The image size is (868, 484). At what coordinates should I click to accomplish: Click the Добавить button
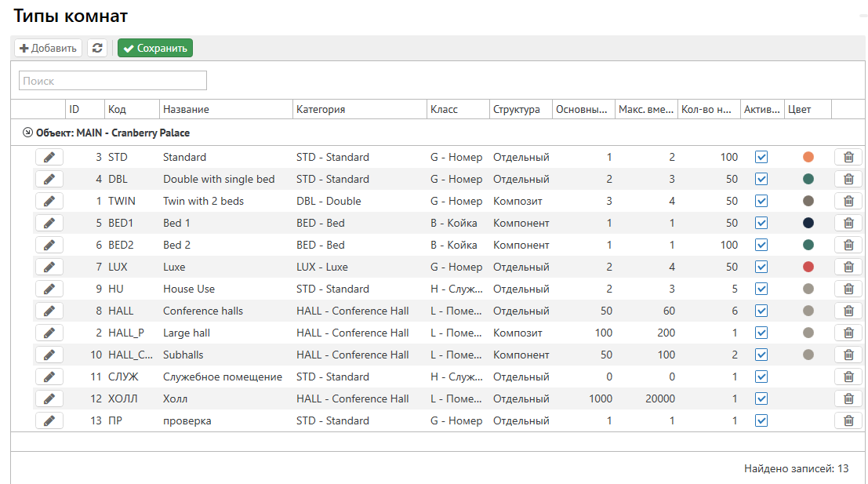coord(49,49)
